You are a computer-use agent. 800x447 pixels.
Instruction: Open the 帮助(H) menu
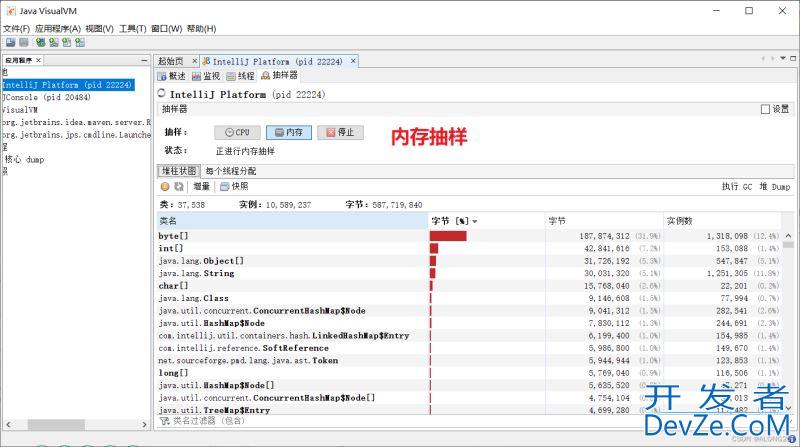coord(202,29)
